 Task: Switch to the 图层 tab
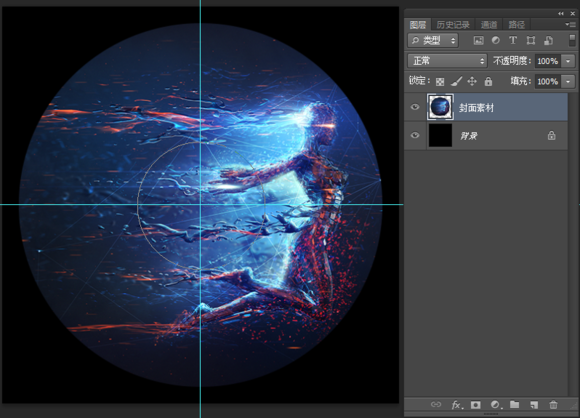[x=418, y=25]
